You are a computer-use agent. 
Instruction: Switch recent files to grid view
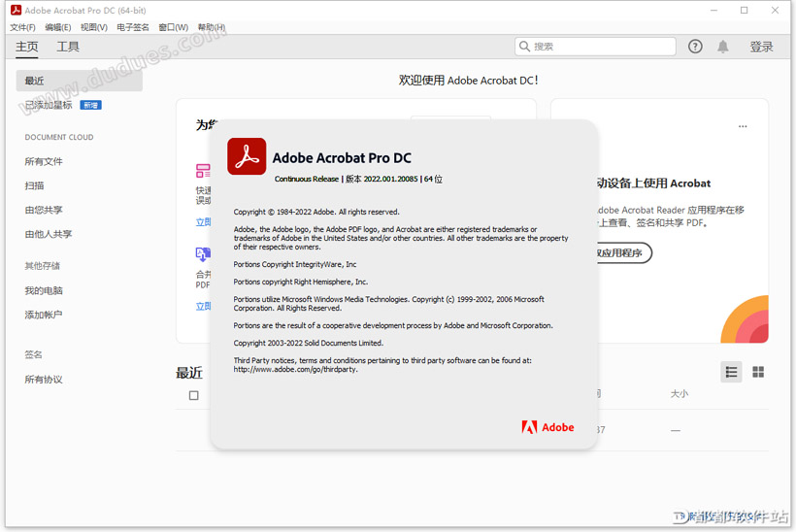point(758,372)
